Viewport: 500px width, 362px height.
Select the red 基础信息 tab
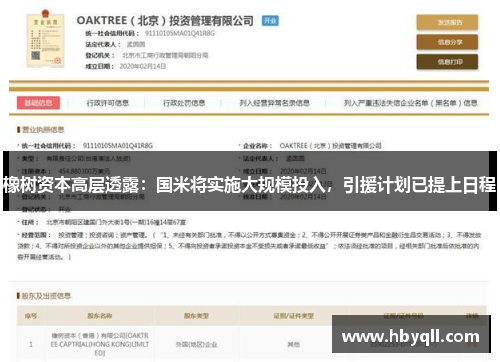[x=38, y=103]
